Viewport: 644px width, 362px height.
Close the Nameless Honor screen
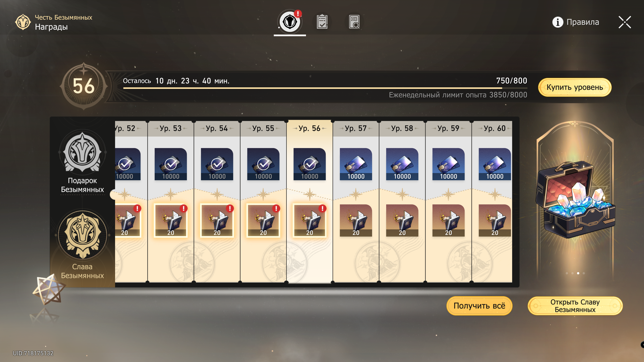pos(625,22)
